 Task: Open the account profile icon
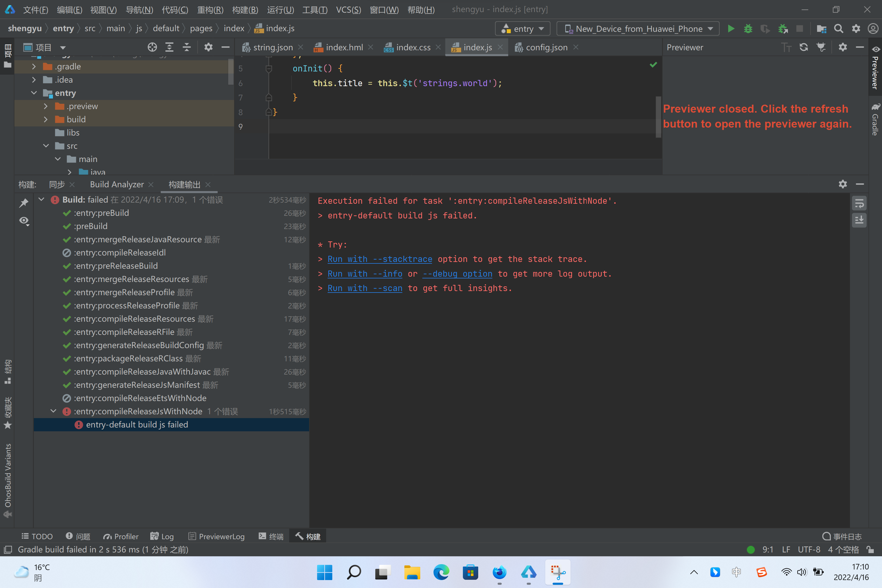(873, 29)
